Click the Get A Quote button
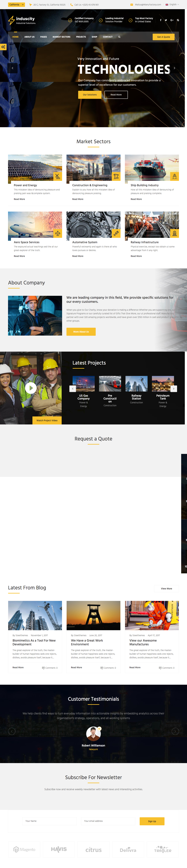This screenshot has height=868, width=187. 164,37
